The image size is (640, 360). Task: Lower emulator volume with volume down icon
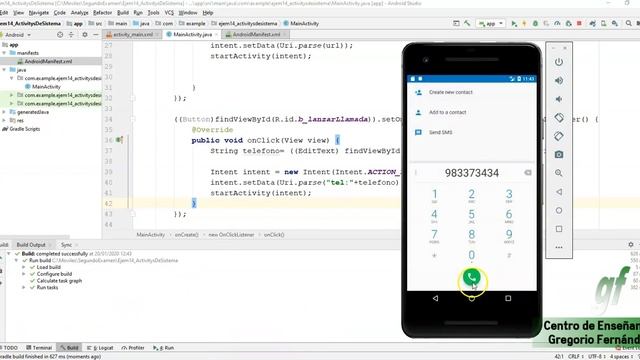(559, 99)
